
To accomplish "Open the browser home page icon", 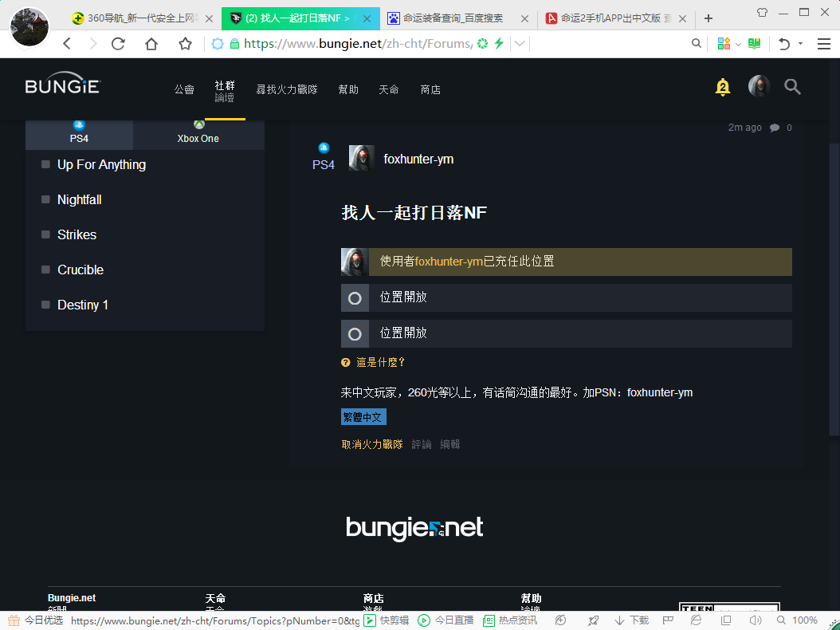I will click(151, 43).
